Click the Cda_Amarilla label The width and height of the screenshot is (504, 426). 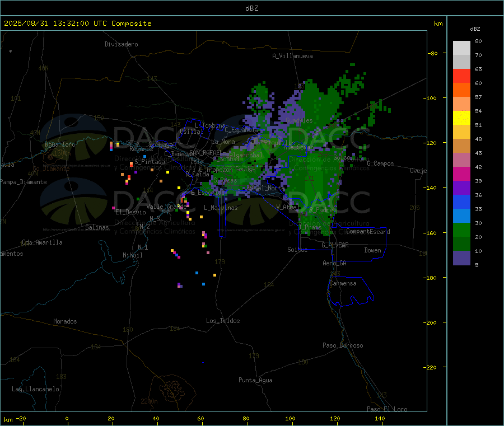coord(42,242)
